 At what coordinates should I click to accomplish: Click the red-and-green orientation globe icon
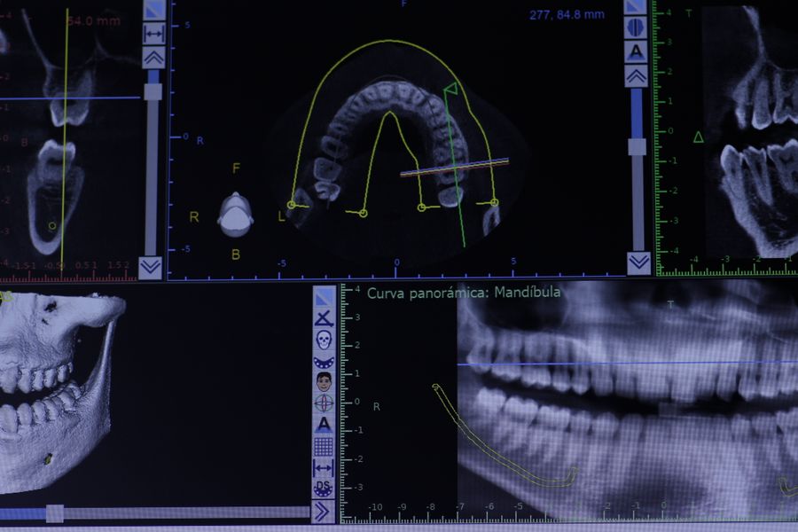[x=324, y=403]
